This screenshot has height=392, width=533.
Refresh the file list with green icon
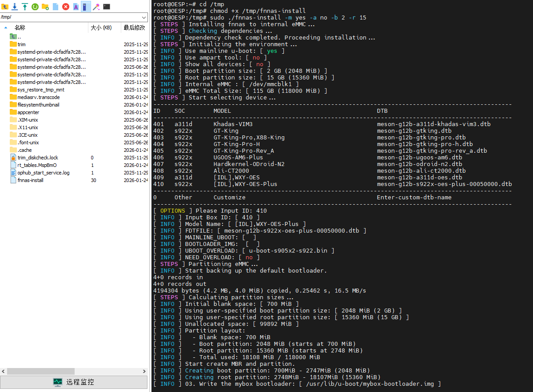click(x=35, y=6)
